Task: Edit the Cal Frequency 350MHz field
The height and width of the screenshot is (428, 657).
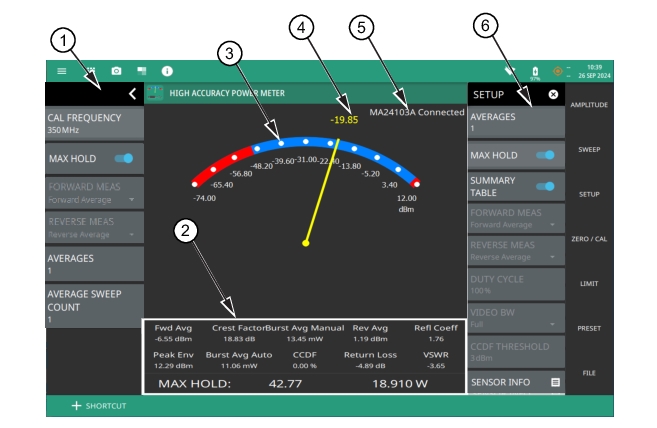Action: (95, 124)
